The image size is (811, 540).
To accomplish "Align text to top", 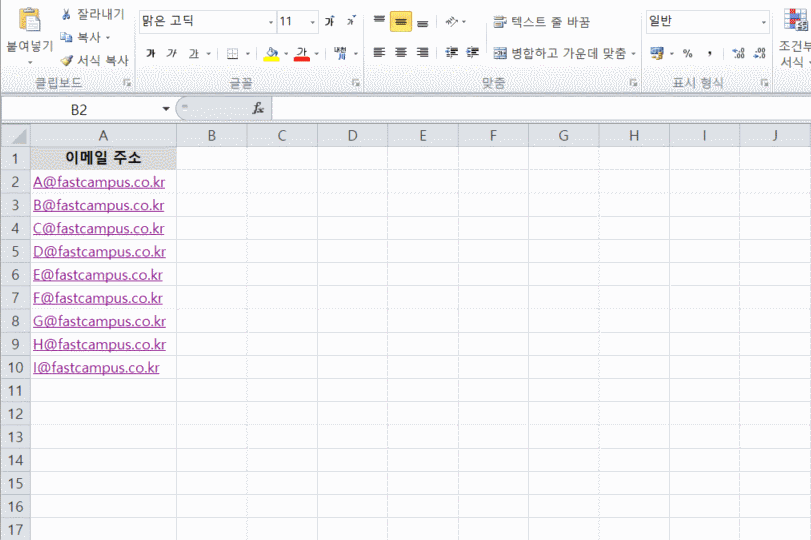I will click(x=379, y=21).
